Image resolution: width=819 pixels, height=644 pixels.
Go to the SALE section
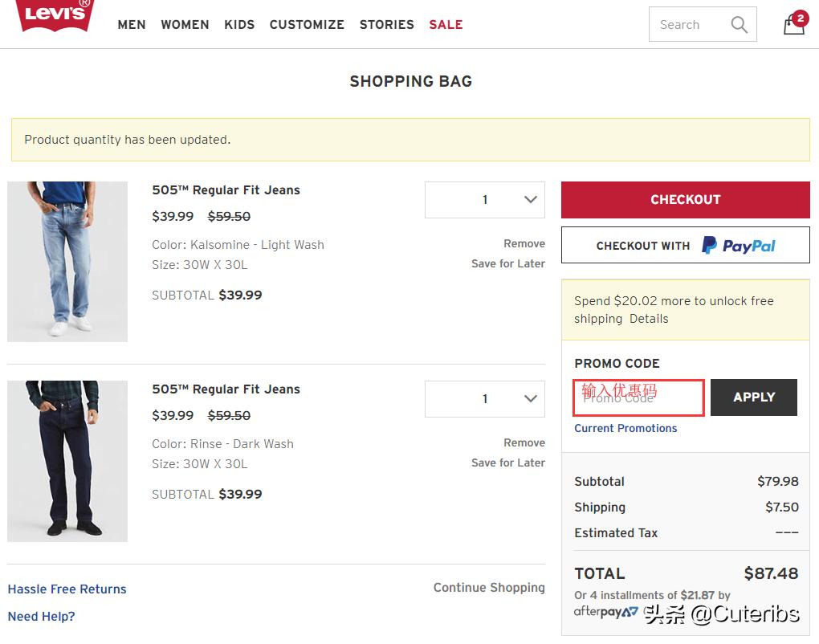tap(446, 25)
